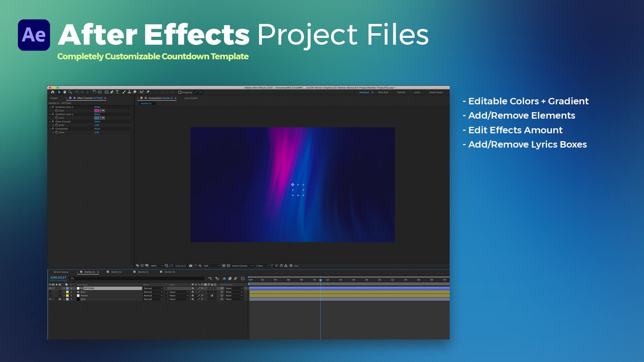This screenshot has height=362, width=644.
Task: Click the Draft 3D icon in timeline
Action: click(x=217, y=278)
